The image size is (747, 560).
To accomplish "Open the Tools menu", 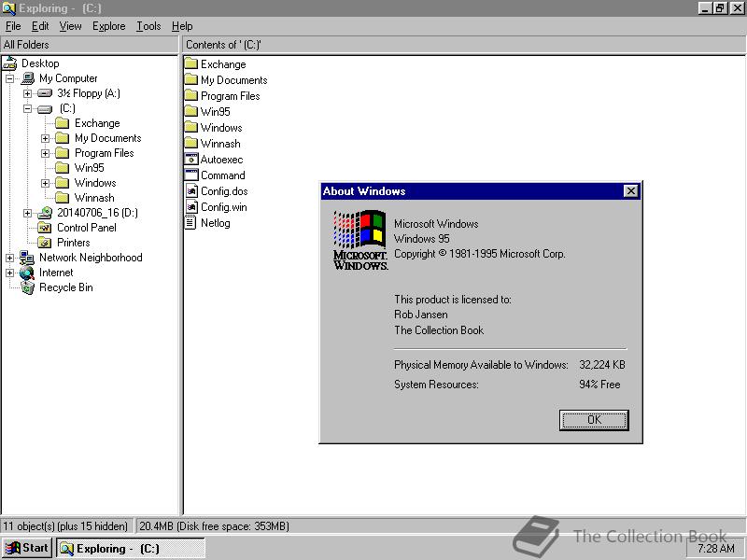I will pyautogui.click(x=148, y=26).
